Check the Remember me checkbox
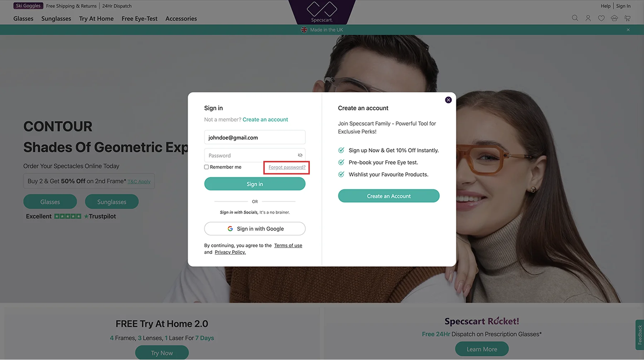644x360 pixels. click(206, 167)
